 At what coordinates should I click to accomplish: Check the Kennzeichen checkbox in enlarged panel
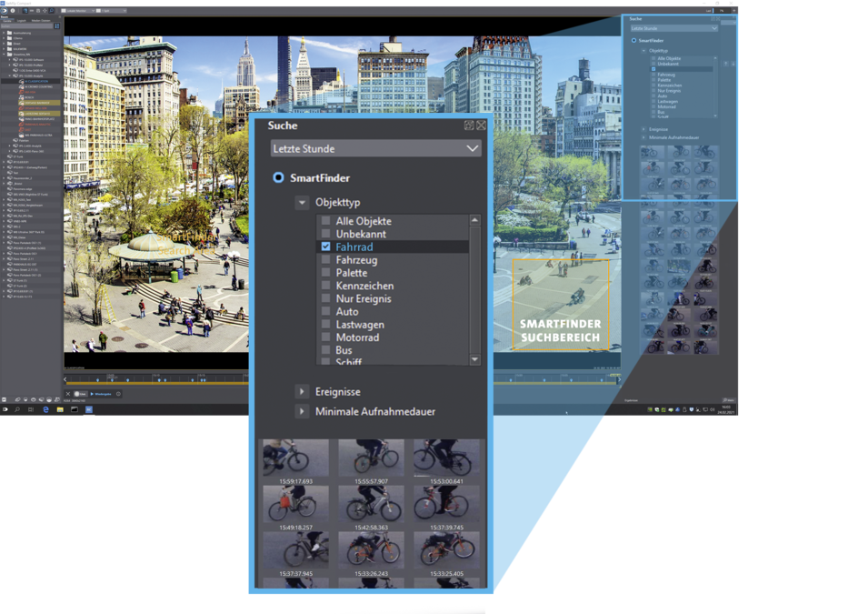click(325, 286)
